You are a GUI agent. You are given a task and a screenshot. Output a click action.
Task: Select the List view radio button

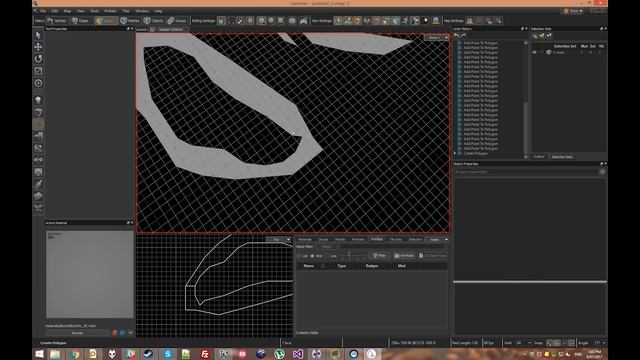299,256
